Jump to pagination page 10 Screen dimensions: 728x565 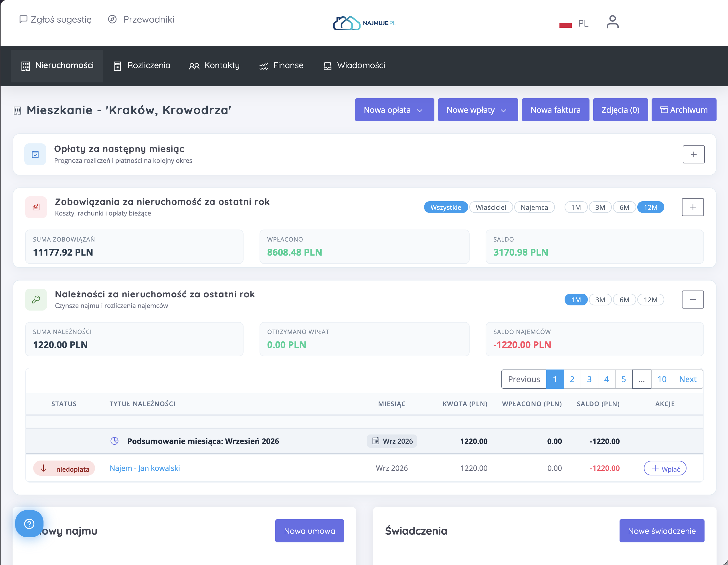click(662, 379)
